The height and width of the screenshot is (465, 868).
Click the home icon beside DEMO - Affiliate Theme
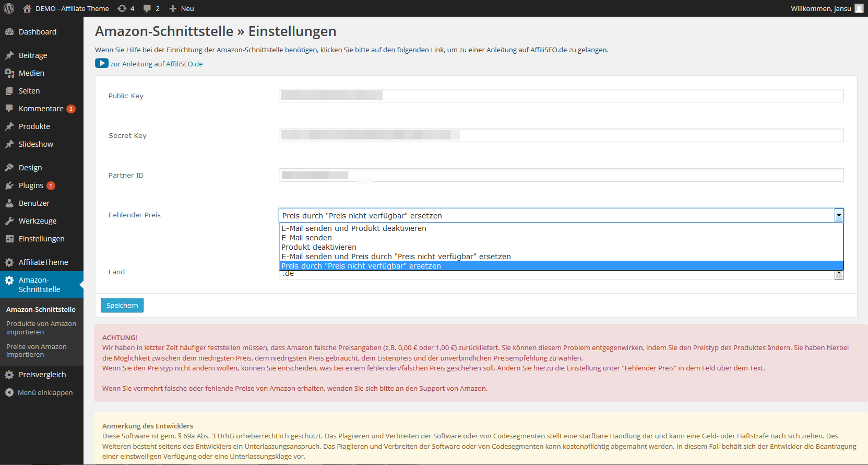(27, 8)
